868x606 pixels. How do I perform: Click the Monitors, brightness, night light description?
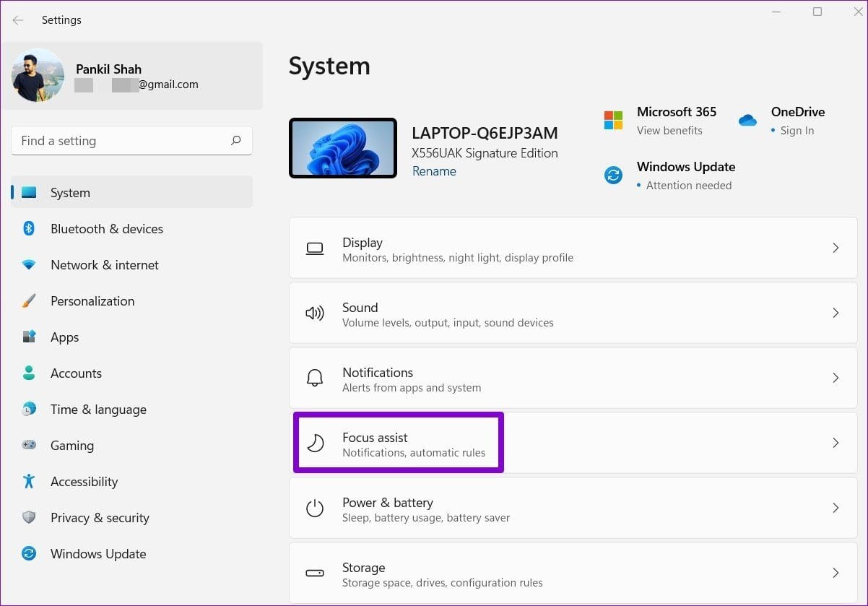(x=458, y=258)
